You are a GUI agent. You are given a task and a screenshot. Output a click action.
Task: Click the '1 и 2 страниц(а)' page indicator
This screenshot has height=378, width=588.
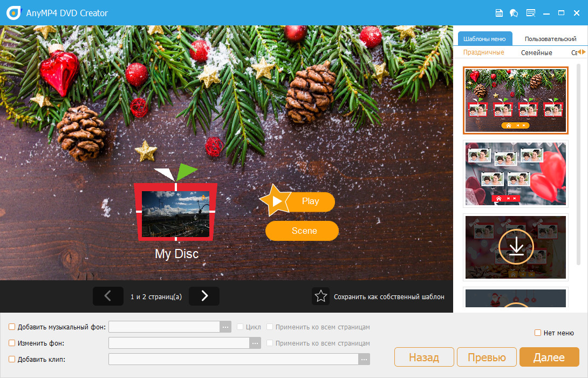pos(156,296)
